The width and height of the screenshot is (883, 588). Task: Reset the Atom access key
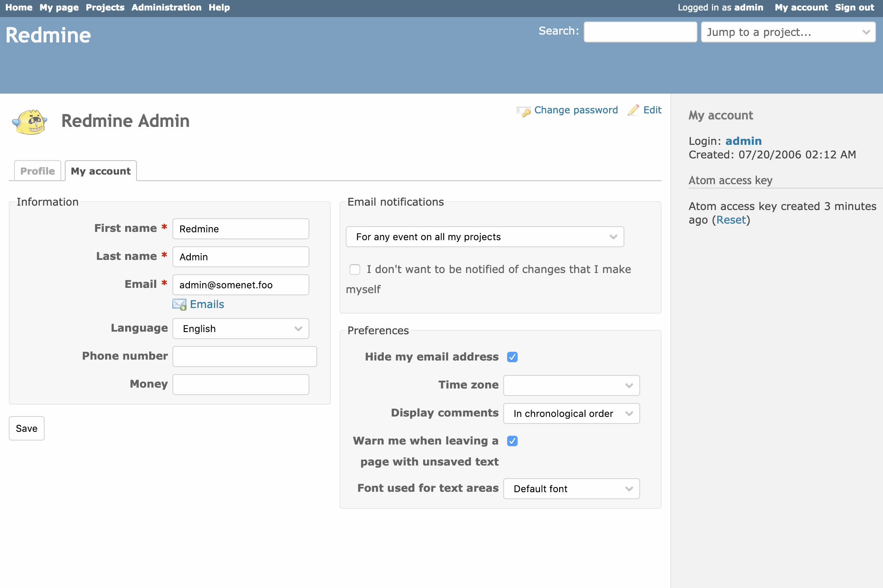[731, 220]
